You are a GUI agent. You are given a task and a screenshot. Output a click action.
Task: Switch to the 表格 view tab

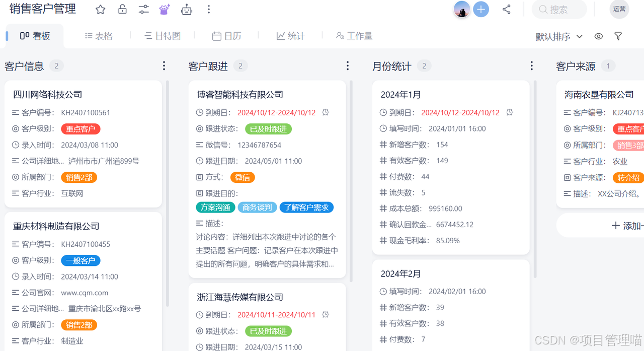tap(99, 36)
